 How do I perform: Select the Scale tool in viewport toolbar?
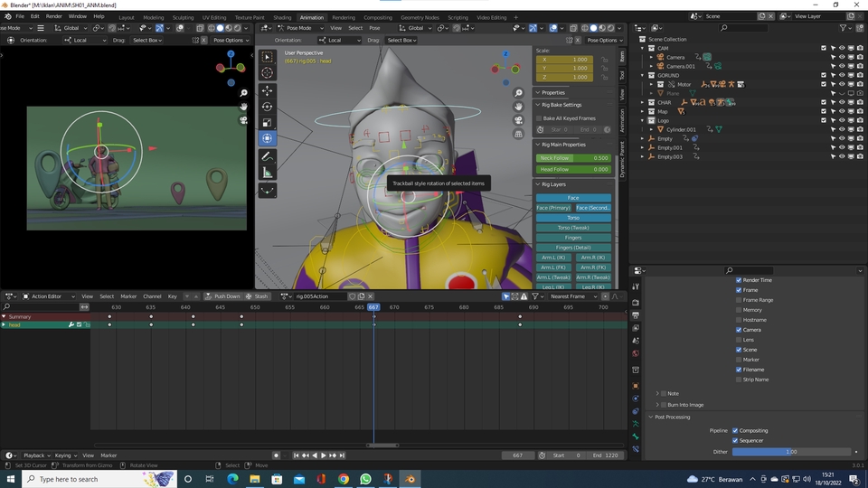[x=268, y=123]
